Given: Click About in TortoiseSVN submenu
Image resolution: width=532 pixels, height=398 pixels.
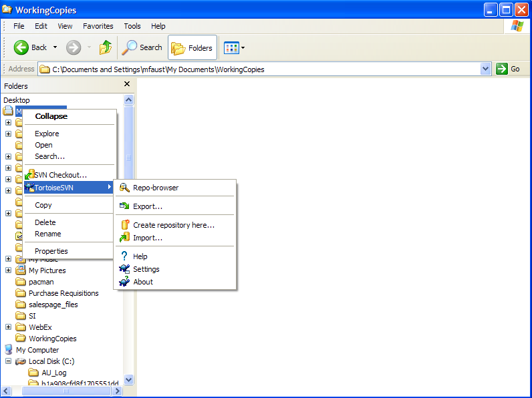Looking at the screenshot, I should pos(175,282).
